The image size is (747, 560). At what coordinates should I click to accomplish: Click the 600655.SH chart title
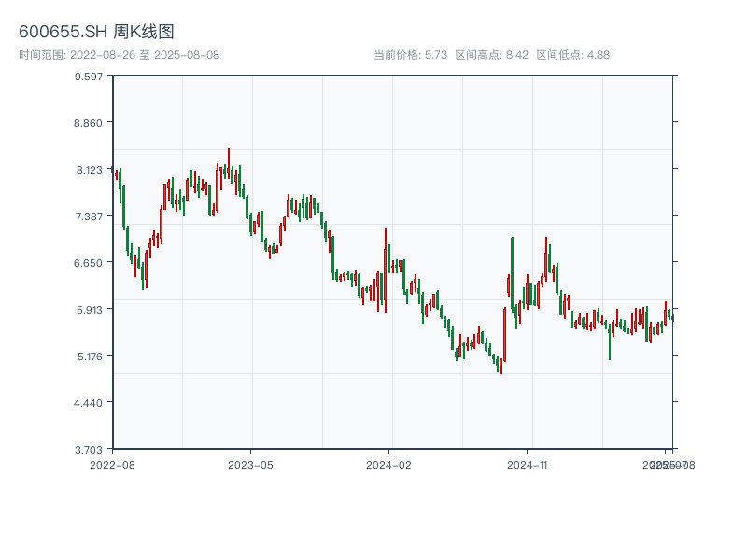point(96,33)
